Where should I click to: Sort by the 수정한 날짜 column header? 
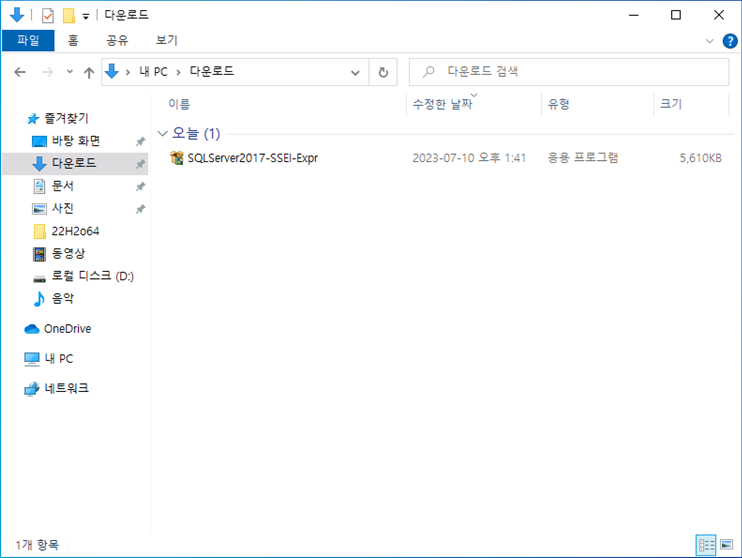point(442,104)
